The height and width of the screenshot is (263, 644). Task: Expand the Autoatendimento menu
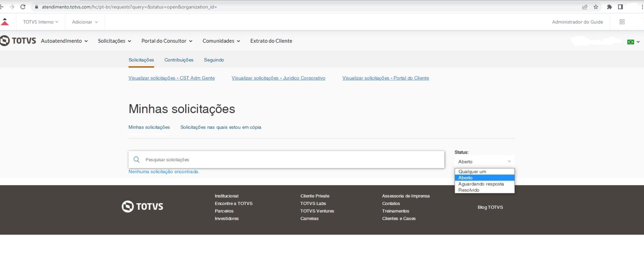(64, 41)
